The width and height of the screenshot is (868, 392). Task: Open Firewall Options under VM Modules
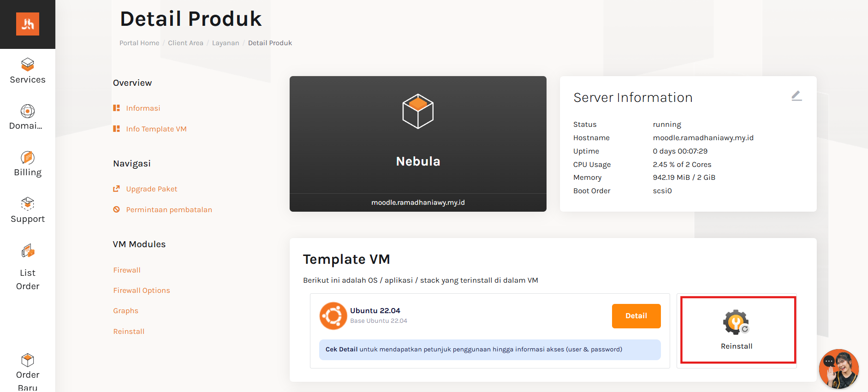coord(141,290)
